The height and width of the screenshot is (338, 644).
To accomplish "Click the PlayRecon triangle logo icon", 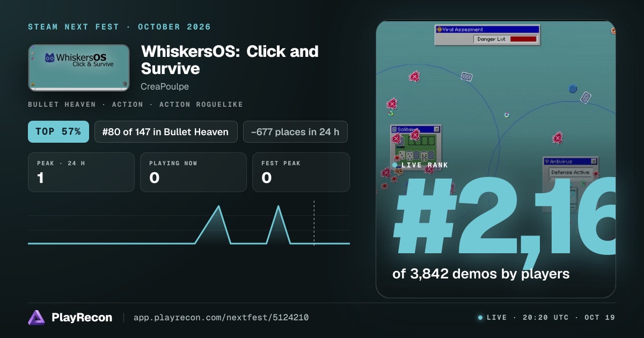I will [36, 318].
